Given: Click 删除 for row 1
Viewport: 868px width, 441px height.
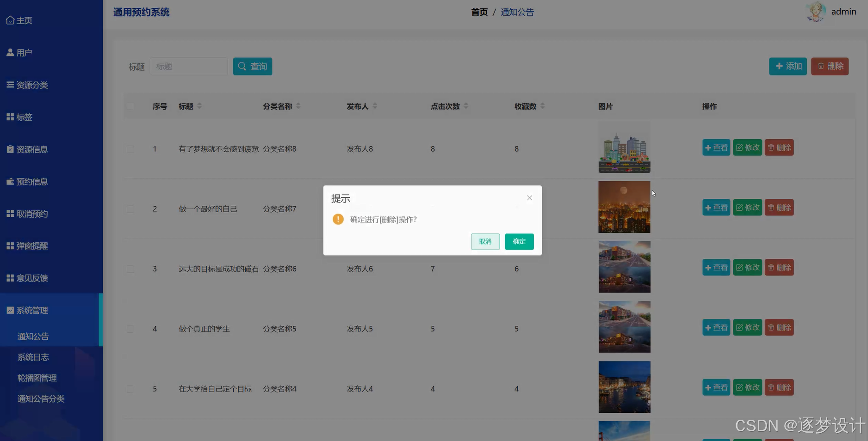Looking at the screenshot, I should pyautogui.click(x=779, y=147).
